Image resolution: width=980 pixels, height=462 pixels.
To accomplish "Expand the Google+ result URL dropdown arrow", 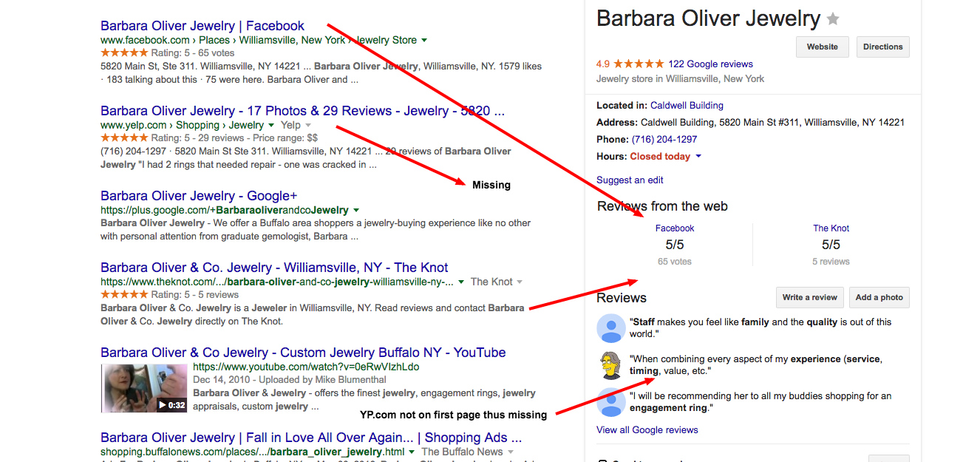I will point(356,211).
